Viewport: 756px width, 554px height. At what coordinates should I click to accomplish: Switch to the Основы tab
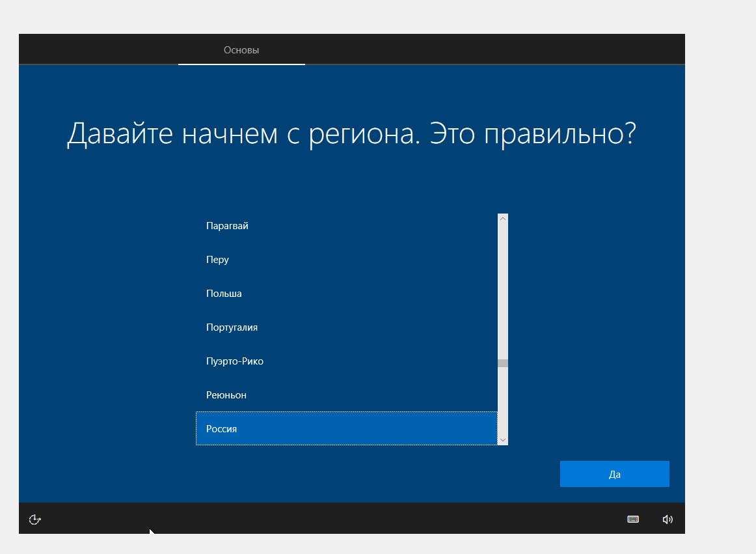pyautogui.click(x=241, y=49)
